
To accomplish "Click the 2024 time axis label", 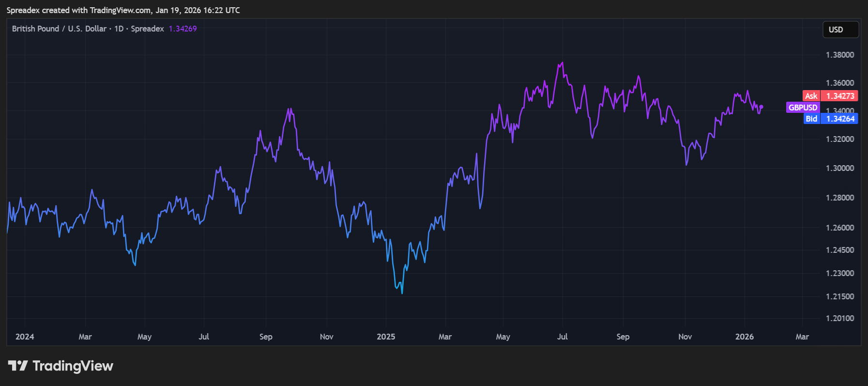I will pyautogui.click(x=25, y=337).
